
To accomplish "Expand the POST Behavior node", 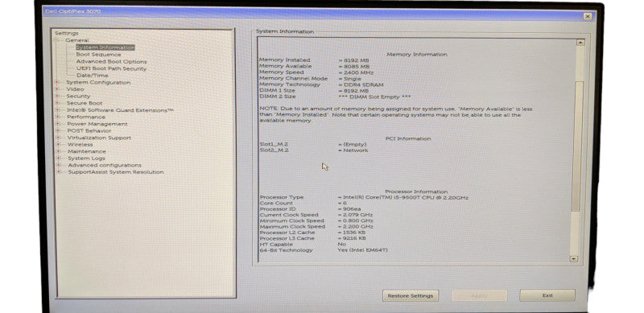I will point(58,130).
